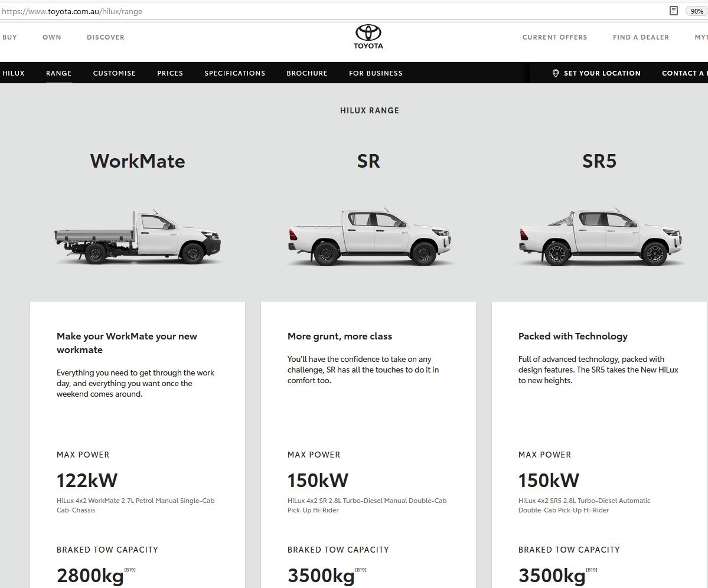708x588 pixels.
Task: Click SET YOUR LOCATION
Action: click(x=602, y=73)
